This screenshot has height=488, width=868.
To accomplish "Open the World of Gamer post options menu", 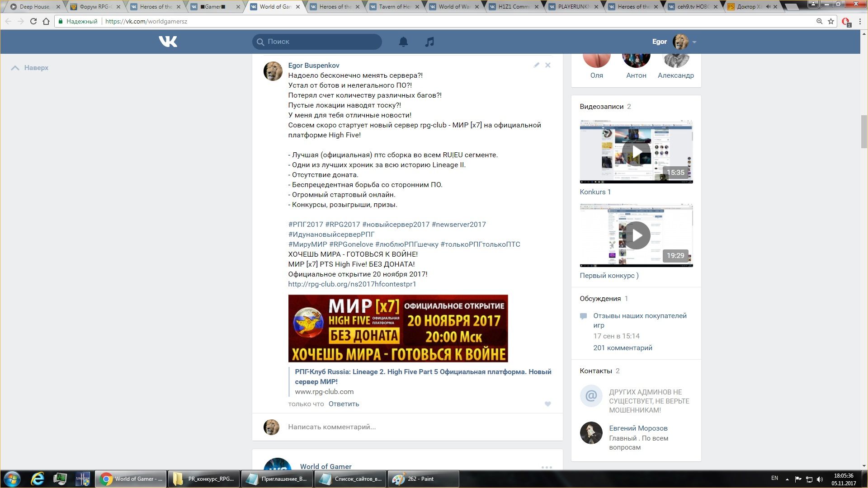I will coord(547,468).
